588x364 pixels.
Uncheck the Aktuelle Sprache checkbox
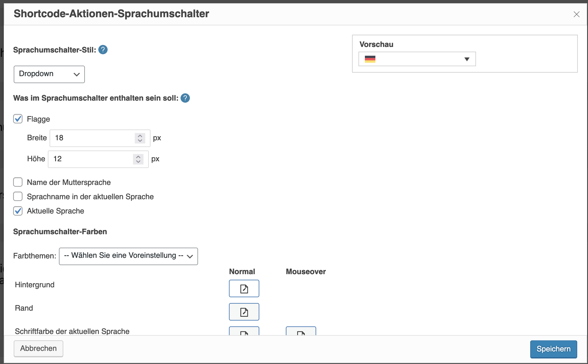18,211
